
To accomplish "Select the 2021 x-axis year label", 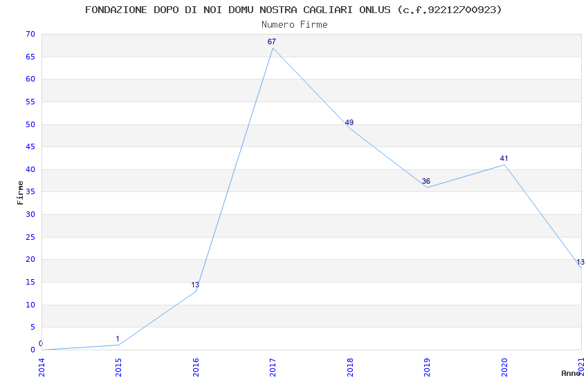I will pyautogui.click(x=581, y=368).
